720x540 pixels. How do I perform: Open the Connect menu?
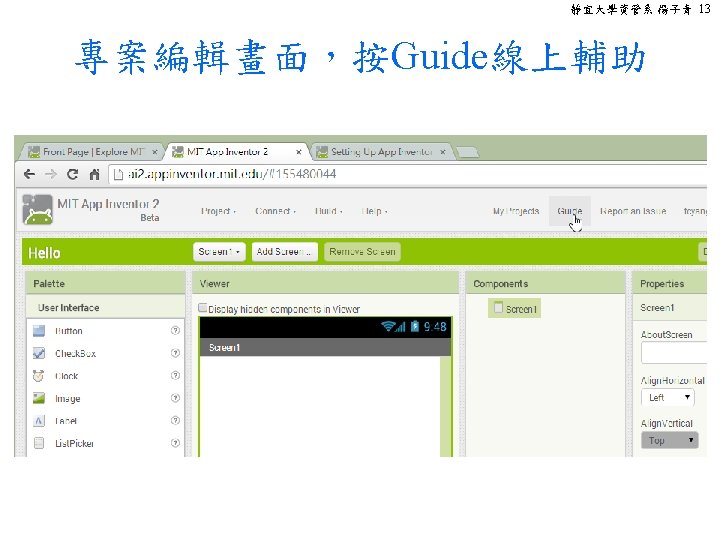275,211
